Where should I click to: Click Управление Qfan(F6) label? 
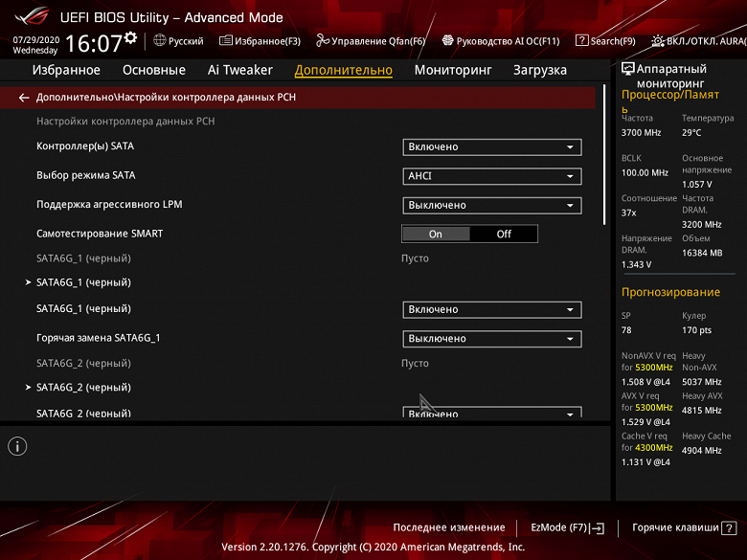[x=378, y=41]
